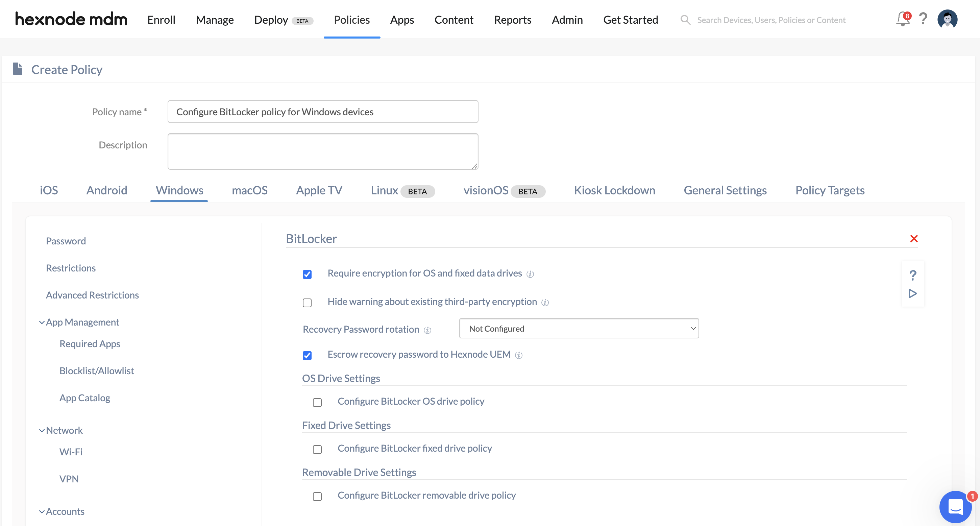The image size is (980, 526).
Task: Click the Description text area
Action: tap(323, 151)
